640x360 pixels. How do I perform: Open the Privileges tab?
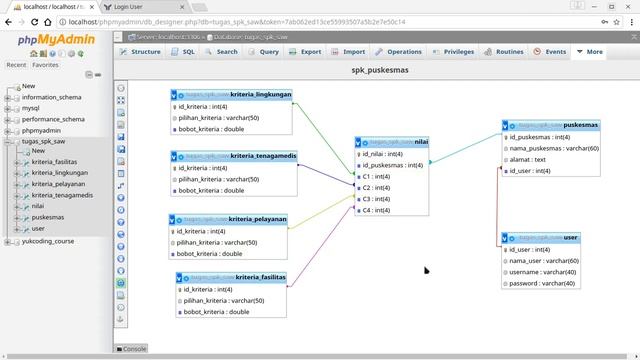pos(453,52)
